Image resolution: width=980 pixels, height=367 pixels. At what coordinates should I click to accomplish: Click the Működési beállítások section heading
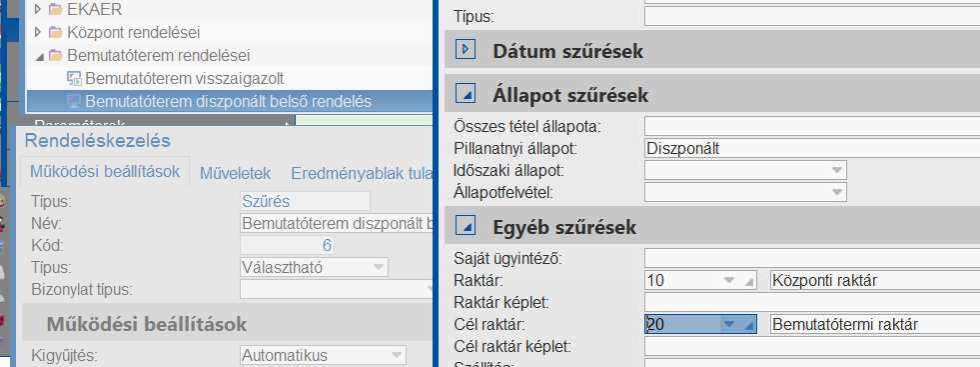click(146, 324)
